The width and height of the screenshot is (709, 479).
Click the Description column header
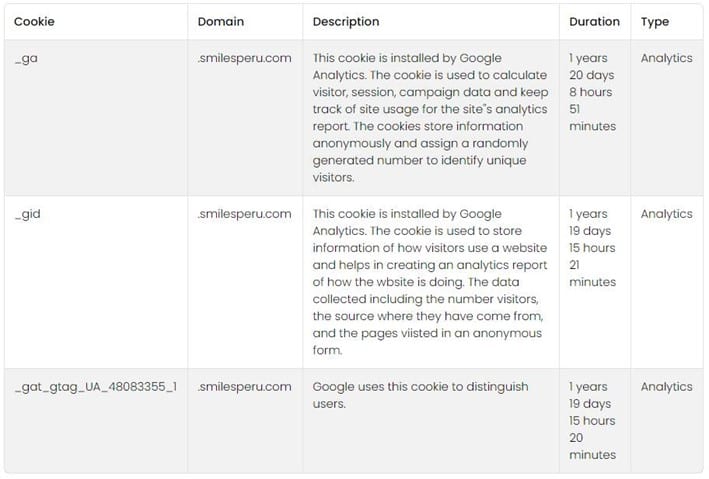[346, 21]
